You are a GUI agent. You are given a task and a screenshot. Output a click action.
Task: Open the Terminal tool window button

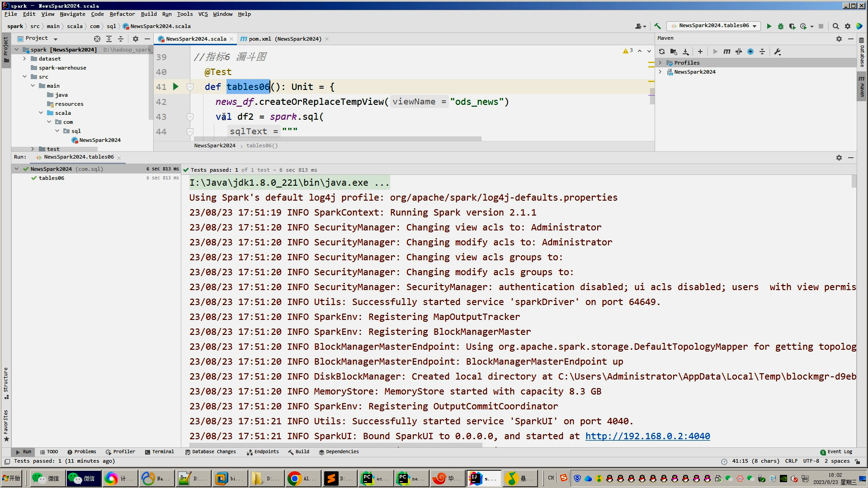coord(160,452)
